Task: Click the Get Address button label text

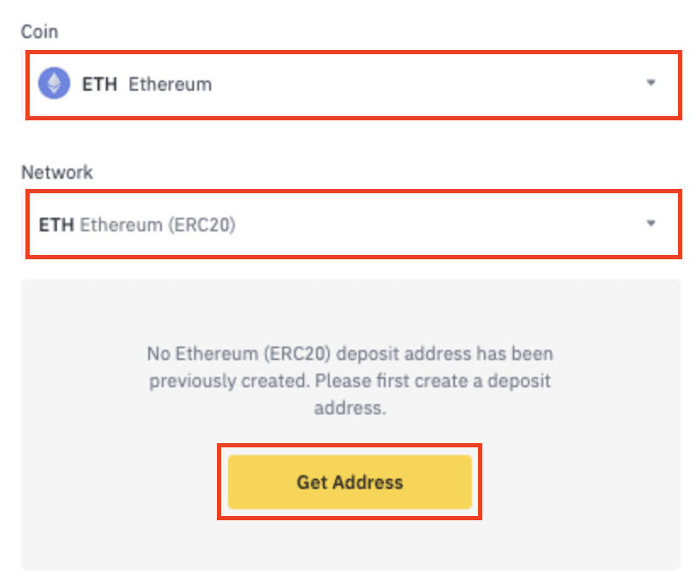Action: (350, 482)
